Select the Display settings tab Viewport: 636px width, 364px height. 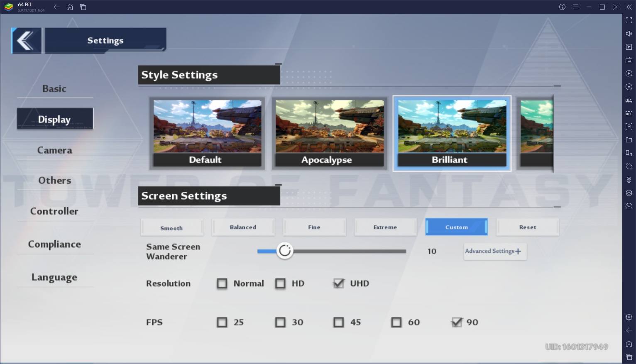55,119
